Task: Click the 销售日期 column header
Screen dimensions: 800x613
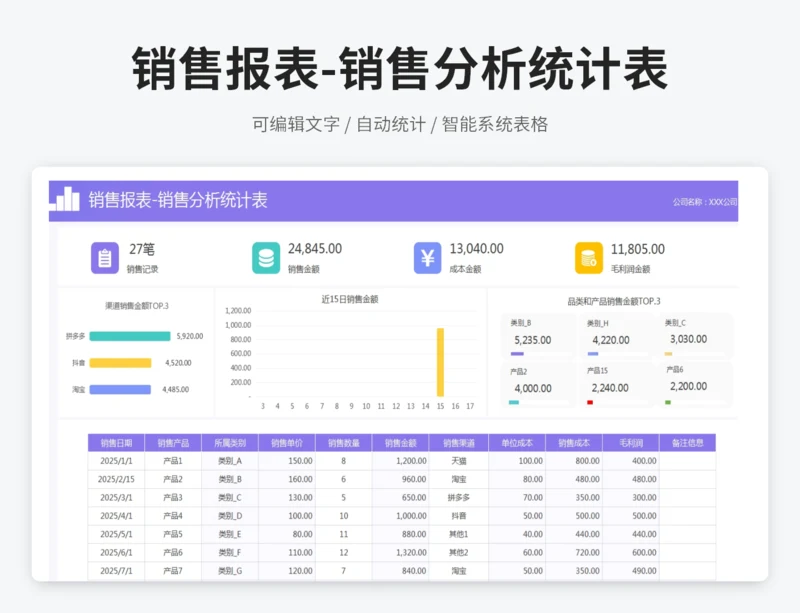Action: [x=116, y=443]
